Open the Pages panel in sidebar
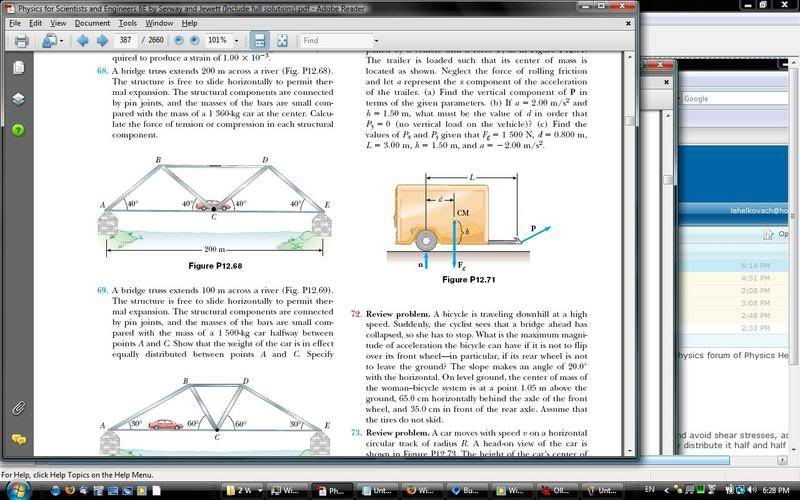Image resolution: width=800 pixels, height=500 pixels. tap(18, 68)
